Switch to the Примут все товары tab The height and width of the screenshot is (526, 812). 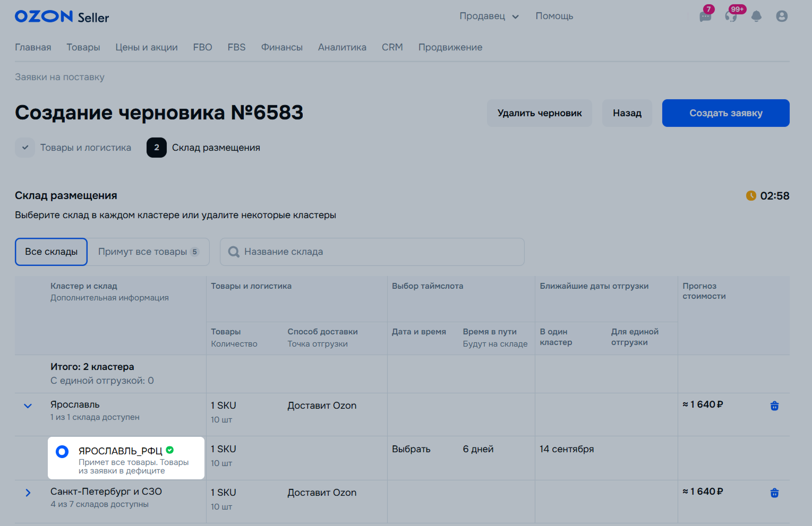[x=149, y=252]
